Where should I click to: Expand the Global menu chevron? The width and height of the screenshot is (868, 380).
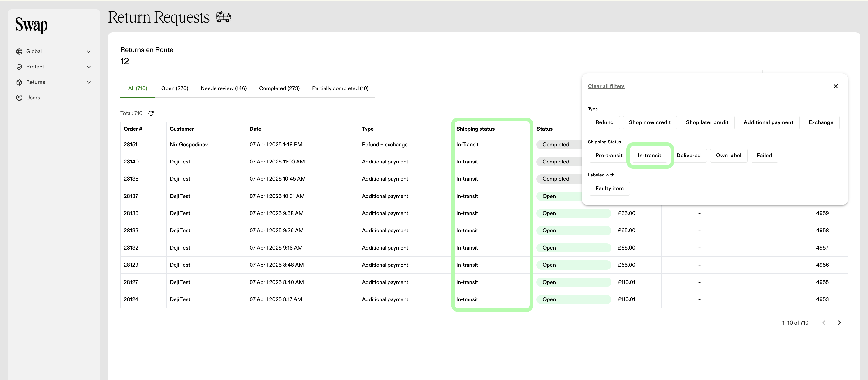[x=89, y=52]
